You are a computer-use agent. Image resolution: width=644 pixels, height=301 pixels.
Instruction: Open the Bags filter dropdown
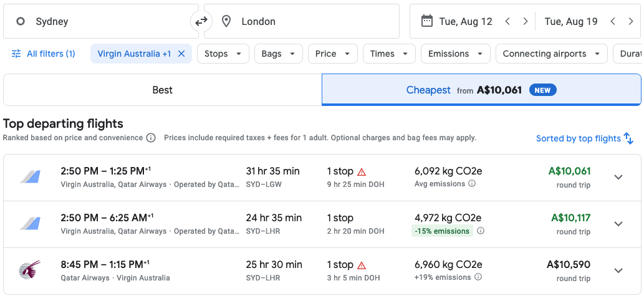pos(279,54)
